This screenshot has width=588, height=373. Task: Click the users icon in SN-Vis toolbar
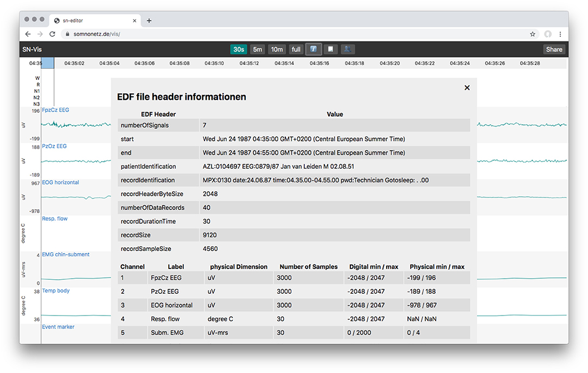348,49
